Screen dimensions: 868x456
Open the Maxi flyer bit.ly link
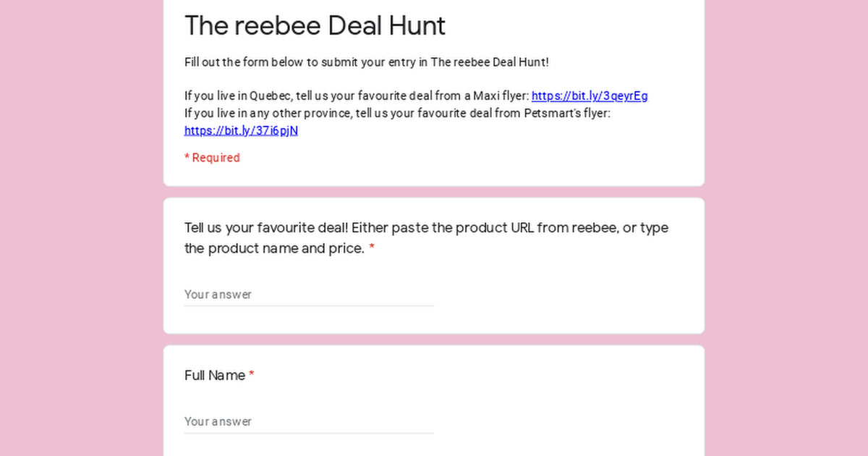tap(590, 96)
